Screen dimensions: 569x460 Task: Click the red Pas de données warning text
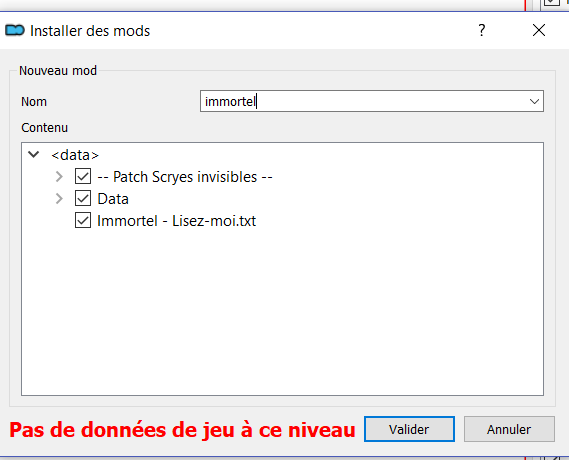[x=182, y=430]
